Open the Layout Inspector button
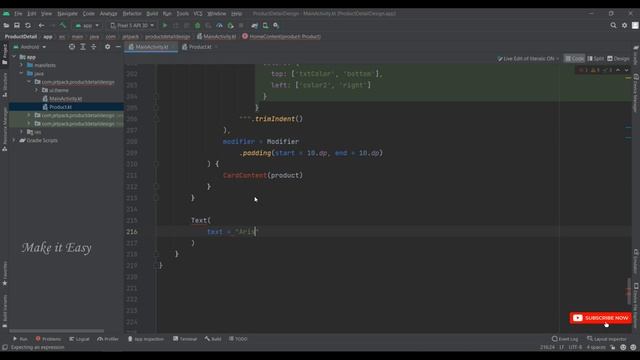The height and width of the screenshot is (360, 640). click(607, 339)
